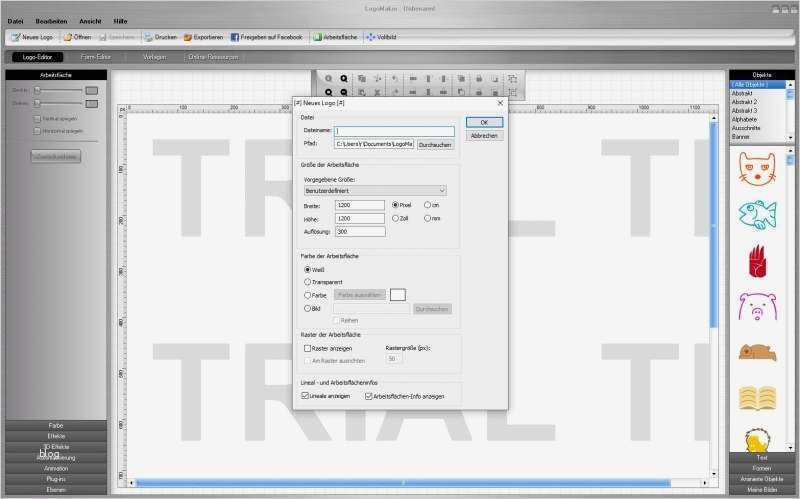The width and height of the screenshot is (800, 499).
Task: Select the mm unit radio button
Action: point(428,218)
